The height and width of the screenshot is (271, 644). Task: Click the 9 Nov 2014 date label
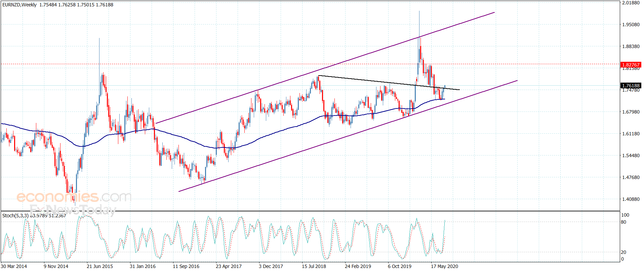point(56,266)
